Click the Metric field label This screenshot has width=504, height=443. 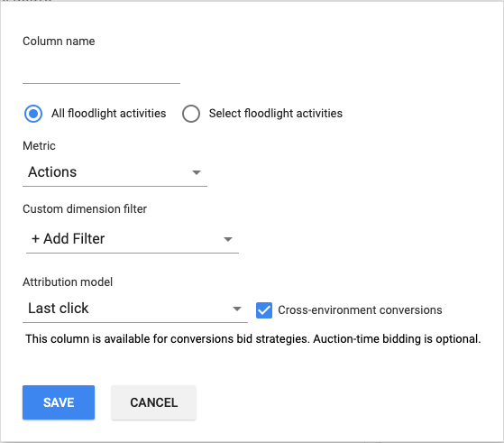click(x=39, y=146)
